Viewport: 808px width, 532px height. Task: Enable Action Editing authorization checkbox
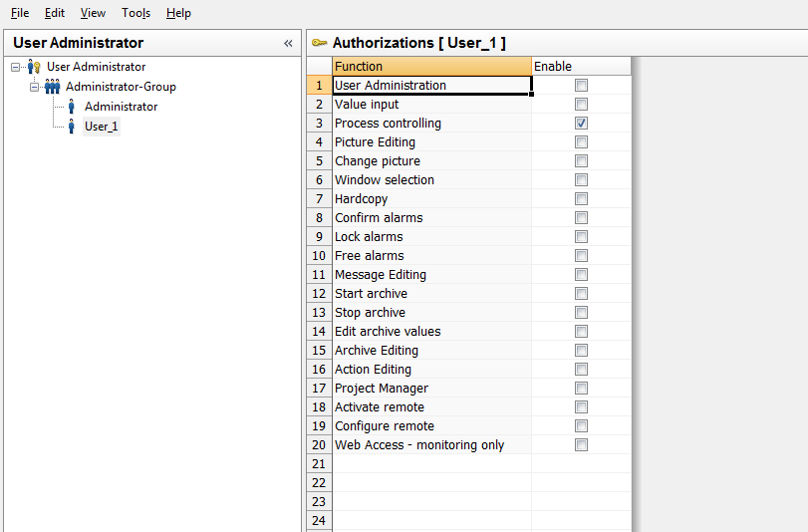(x=581, y=369)
